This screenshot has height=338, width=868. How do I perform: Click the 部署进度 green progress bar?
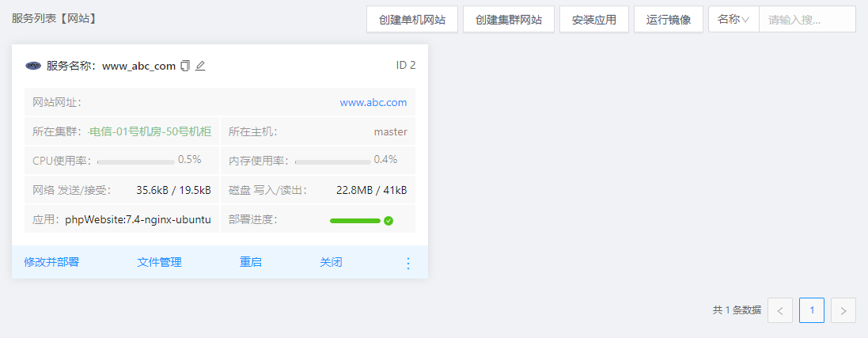click(355, 221)
